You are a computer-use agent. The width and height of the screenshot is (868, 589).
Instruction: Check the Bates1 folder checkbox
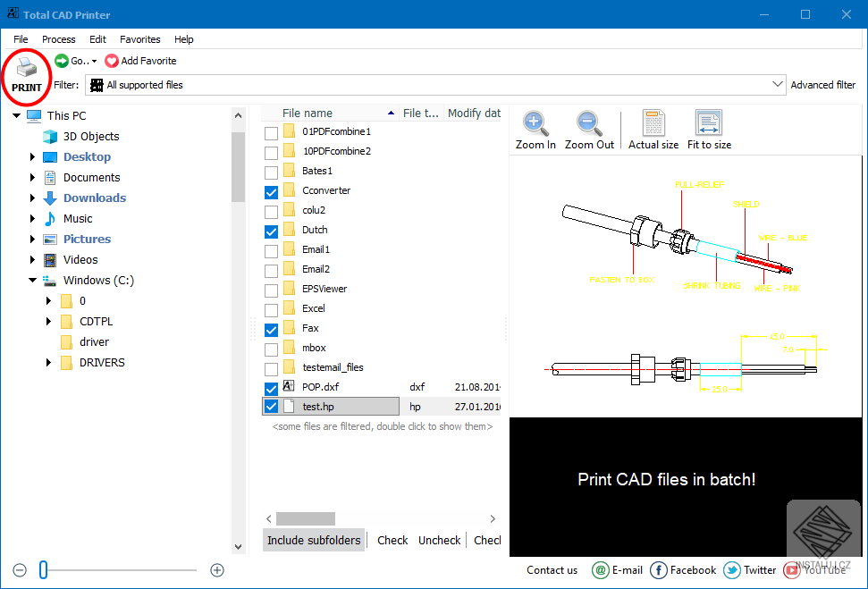pos(271,172)
